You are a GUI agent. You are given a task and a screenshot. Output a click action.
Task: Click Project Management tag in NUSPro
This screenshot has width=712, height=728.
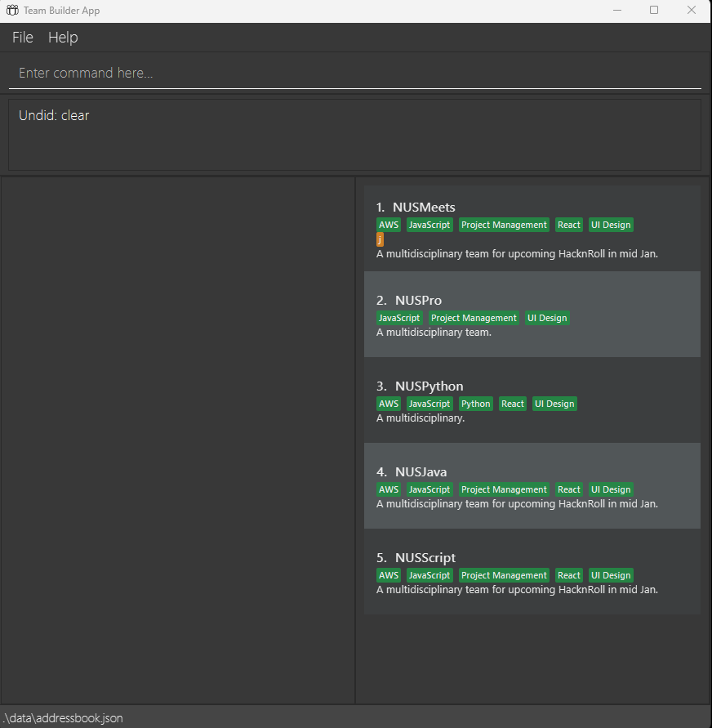[x=474, y=318]
